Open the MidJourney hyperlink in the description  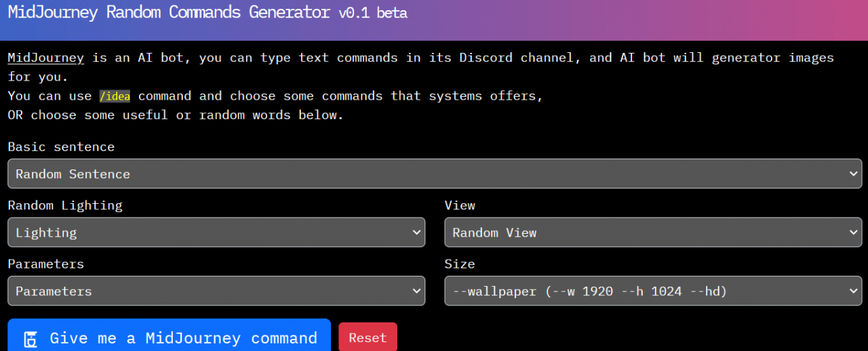(45, 58)
